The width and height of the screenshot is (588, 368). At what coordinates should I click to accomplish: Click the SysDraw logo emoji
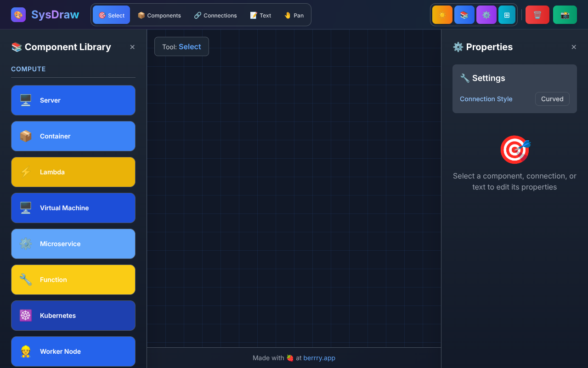(18, 14)
